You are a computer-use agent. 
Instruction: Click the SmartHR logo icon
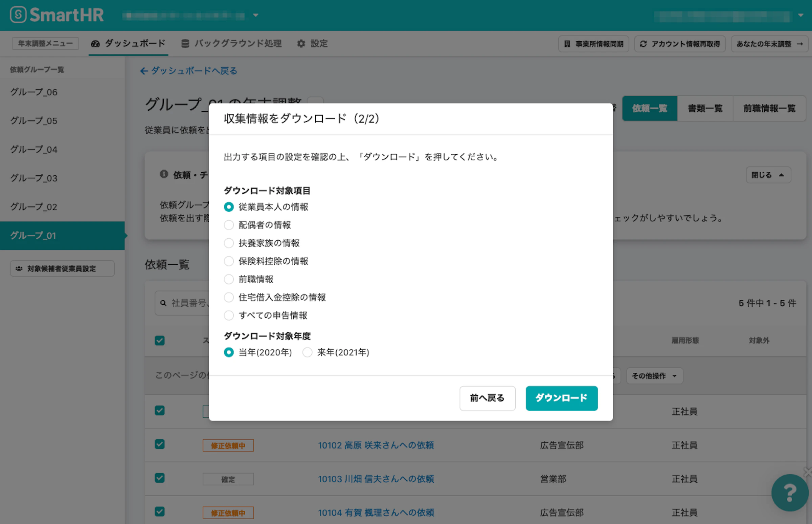pos(19,14)
